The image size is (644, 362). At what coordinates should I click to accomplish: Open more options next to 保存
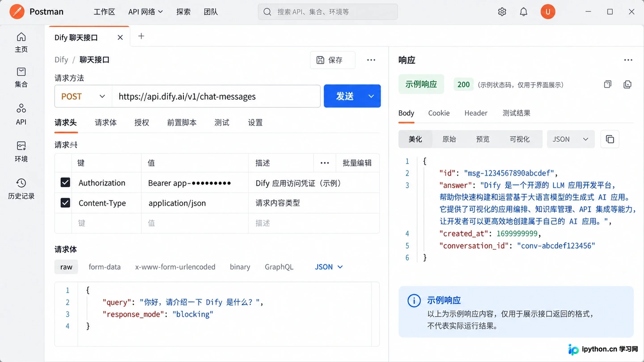coord(371,60)
